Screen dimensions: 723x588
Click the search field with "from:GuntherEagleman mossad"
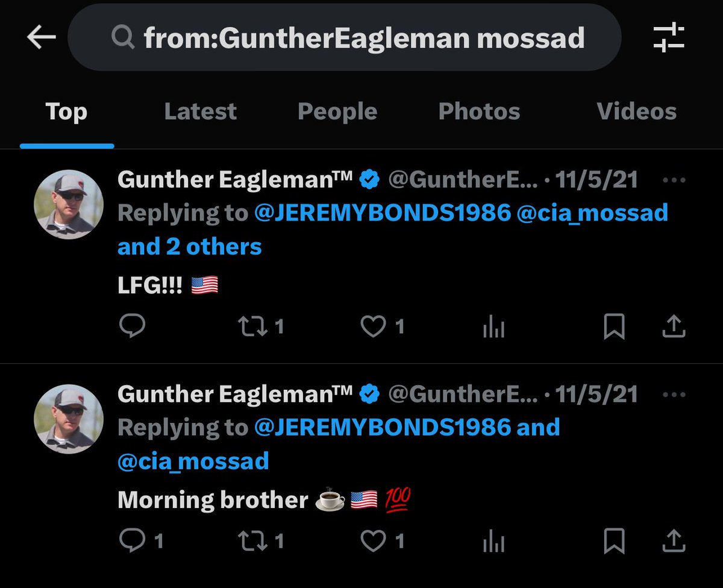364,38
